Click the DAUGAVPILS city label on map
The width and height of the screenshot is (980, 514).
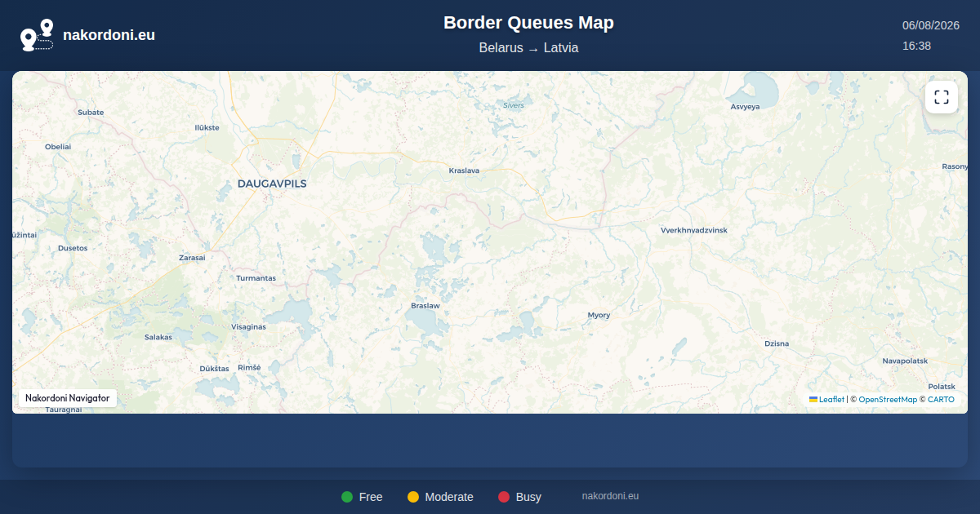coord(272,184)
